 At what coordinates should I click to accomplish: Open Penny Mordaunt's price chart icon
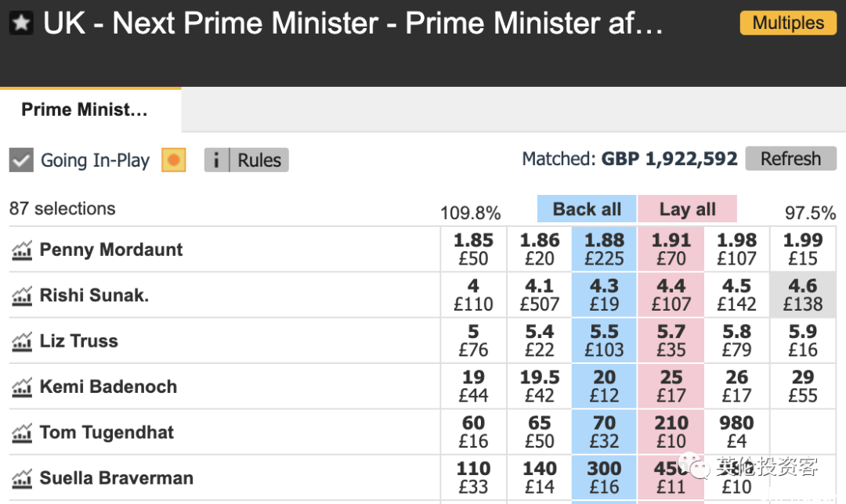pos(22,250)
